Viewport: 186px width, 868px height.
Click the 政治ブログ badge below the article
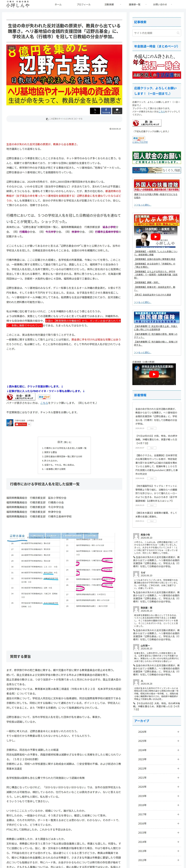pos(44,397)
